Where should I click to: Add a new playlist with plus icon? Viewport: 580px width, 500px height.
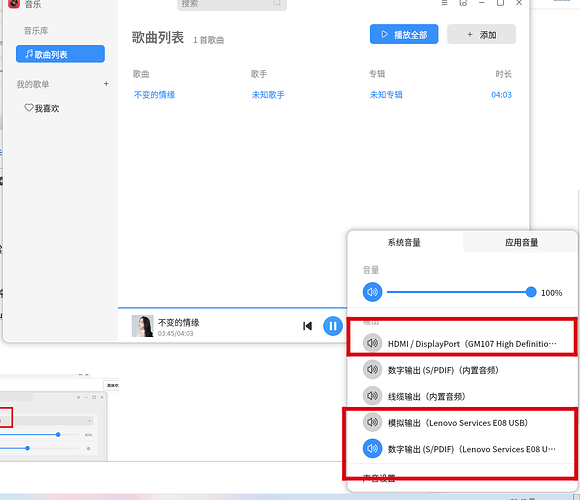tap(106, 84)
